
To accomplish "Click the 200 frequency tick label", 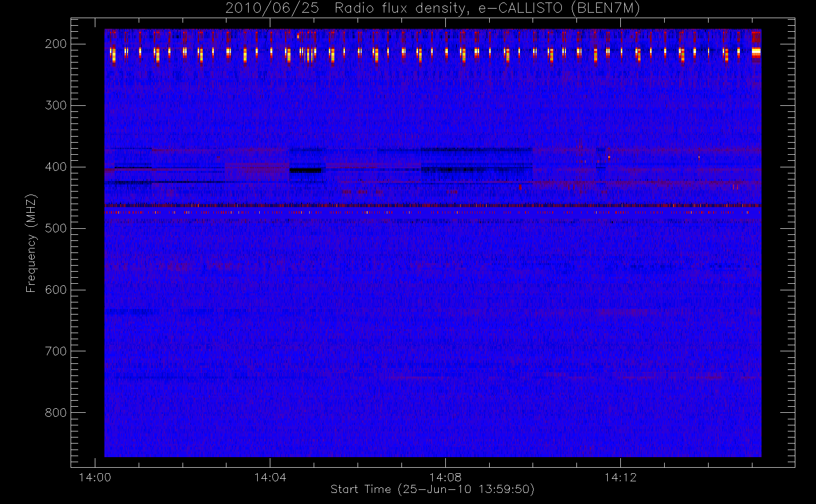I will tap(56, 44).
